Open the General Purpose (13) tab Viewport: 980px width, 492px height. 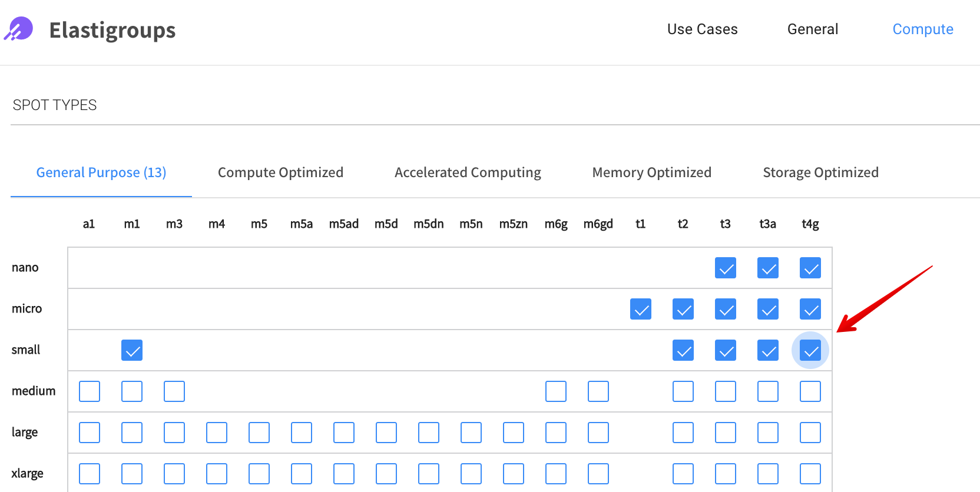point(101,172)
